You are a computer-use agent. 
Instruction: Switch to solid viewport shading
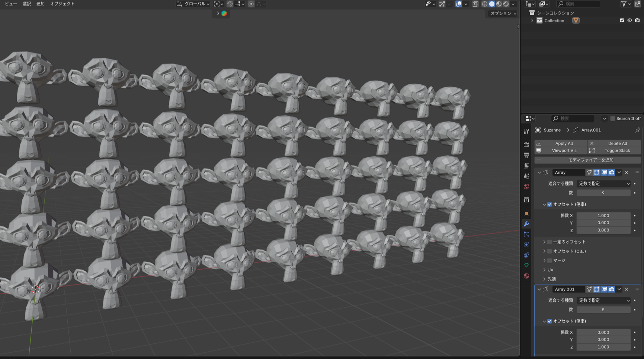pos(492,4)
